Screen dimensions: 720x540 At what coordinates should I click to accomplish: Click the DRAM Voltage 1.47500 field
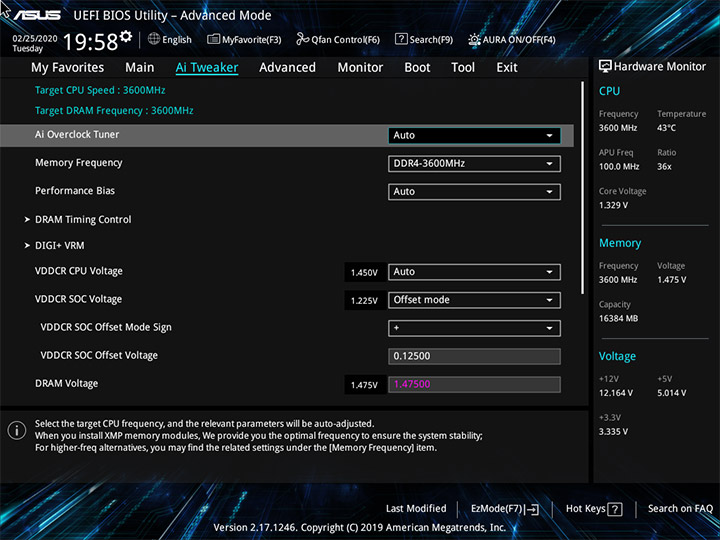[x=474, y=384]
